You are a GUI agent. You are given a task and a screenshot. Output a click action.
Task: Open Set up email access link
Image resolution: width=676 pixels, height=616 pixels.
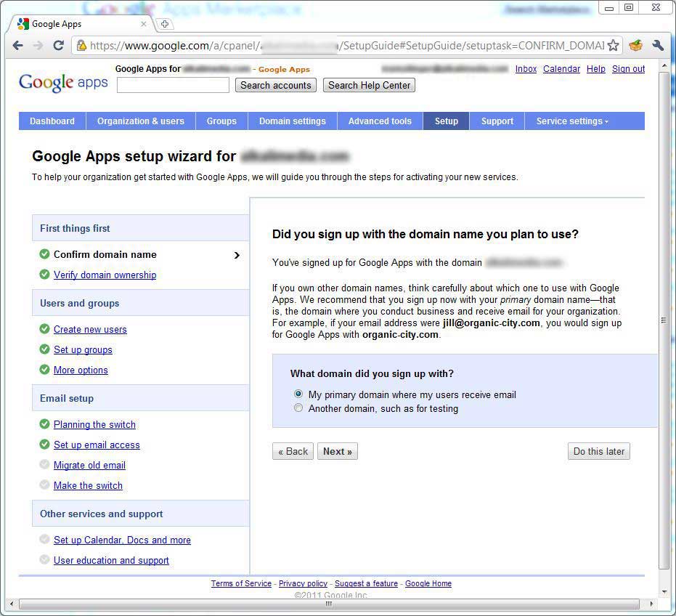(x=97, y=445)
